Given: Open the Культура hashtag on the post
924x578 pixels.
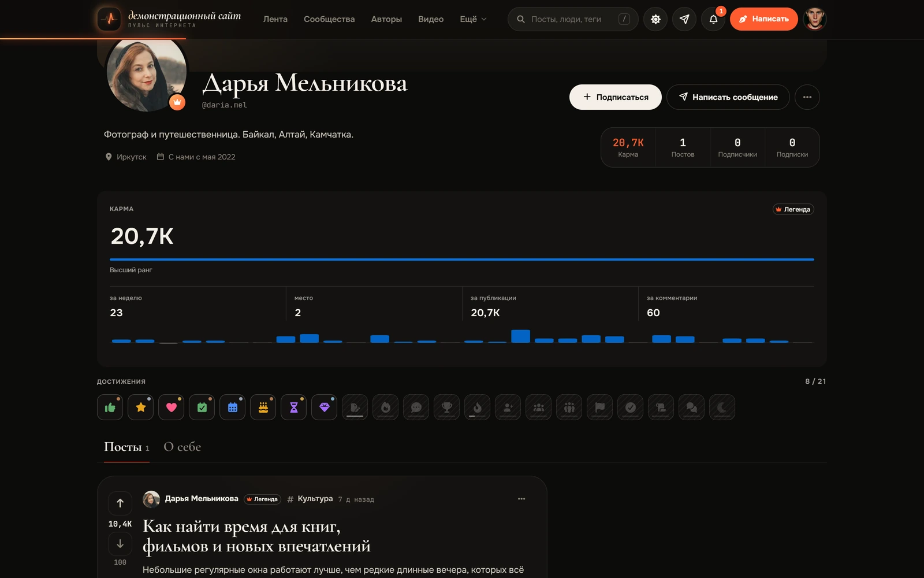Looking at the screenshot, I should pos(310,499).
